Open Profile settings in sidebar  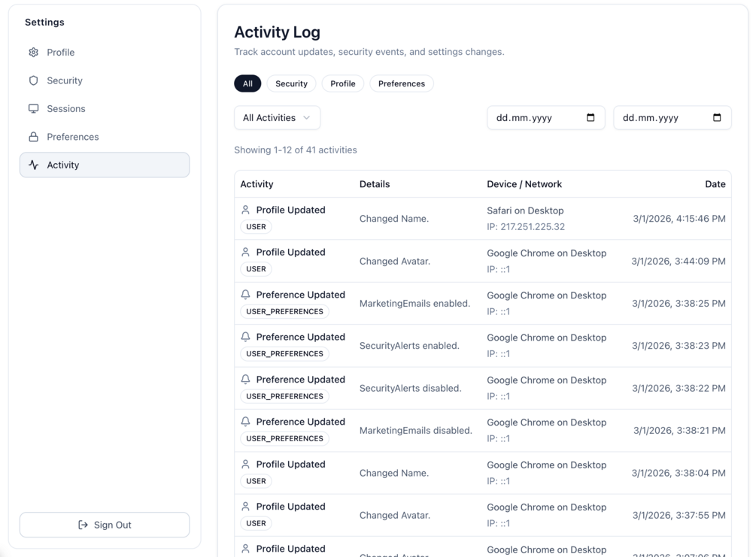[x=105, y=53]
